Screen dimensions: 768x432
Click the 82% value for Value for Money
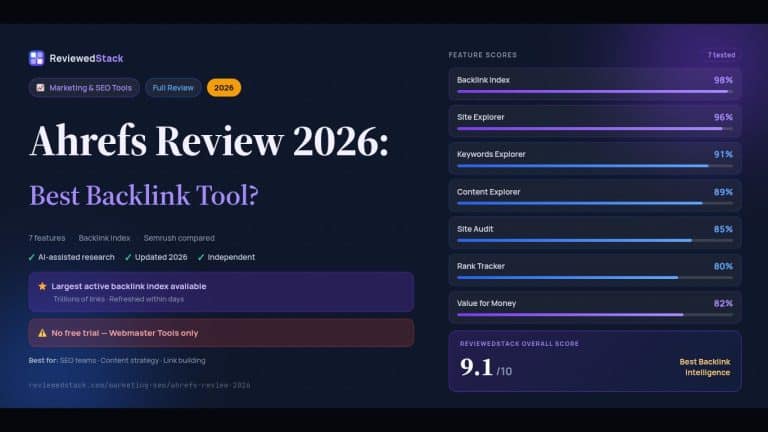723,304
